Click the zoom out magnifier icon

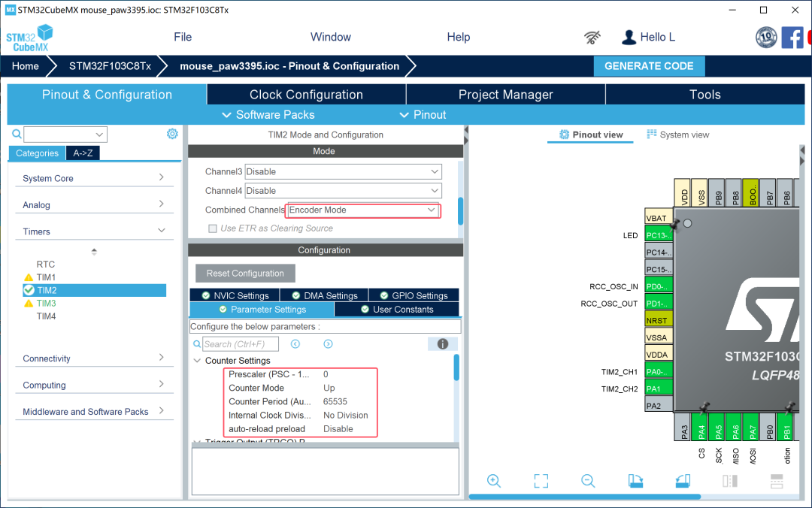pyautogui.click(x=588, y=481)
